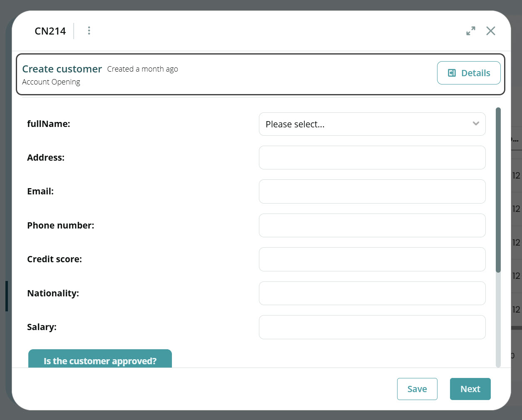
Task: Click inside the Salary field
Action: click(x=372, y=327)
